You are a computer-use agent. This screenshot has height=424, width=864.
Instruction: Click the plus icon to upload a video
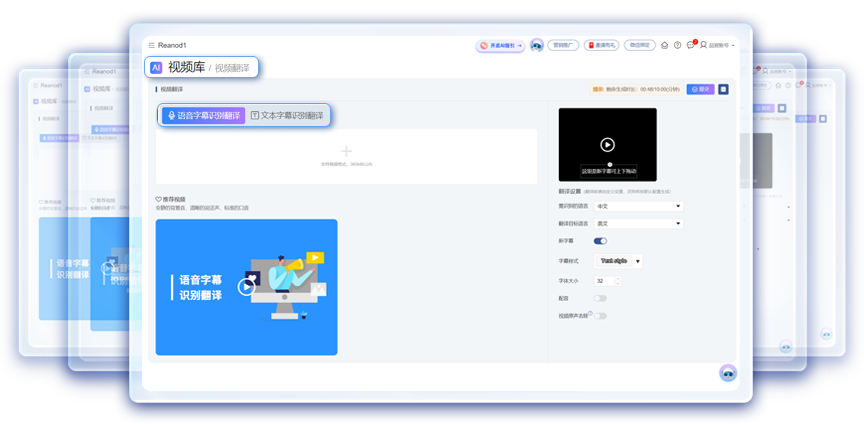[346, 151]
